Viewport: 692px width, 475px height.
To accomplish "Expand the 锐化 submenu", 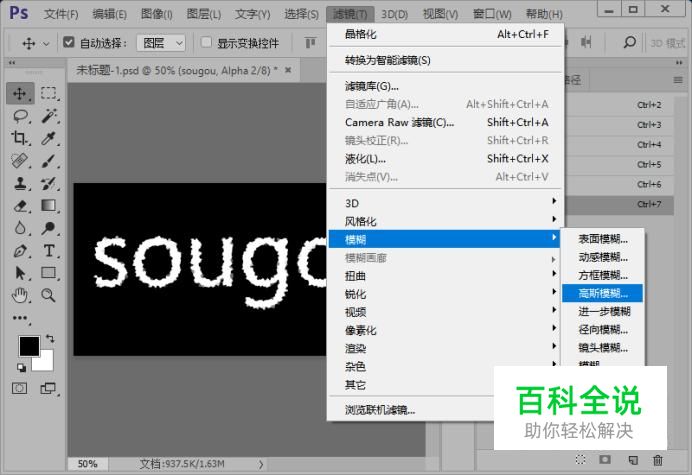I will coord(446,294).
